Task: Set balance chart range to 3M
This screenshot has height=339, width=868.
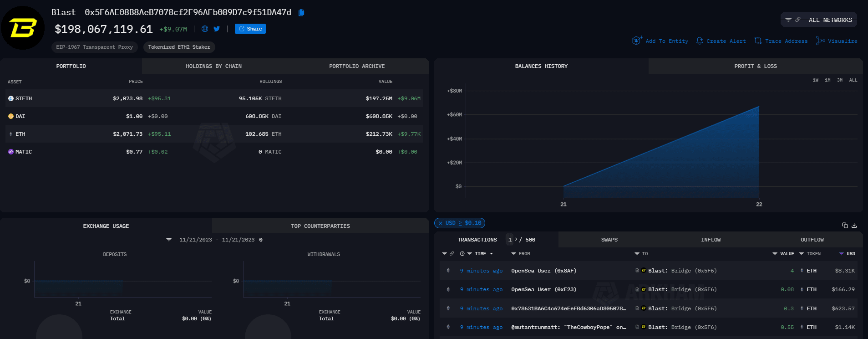Action: click(x=840, y=80)
